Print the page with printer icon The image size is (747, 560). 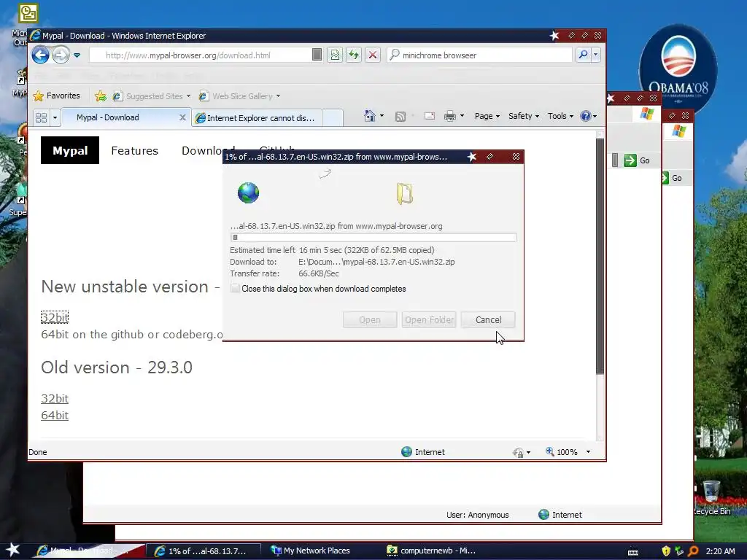click(x=449, y=116)
